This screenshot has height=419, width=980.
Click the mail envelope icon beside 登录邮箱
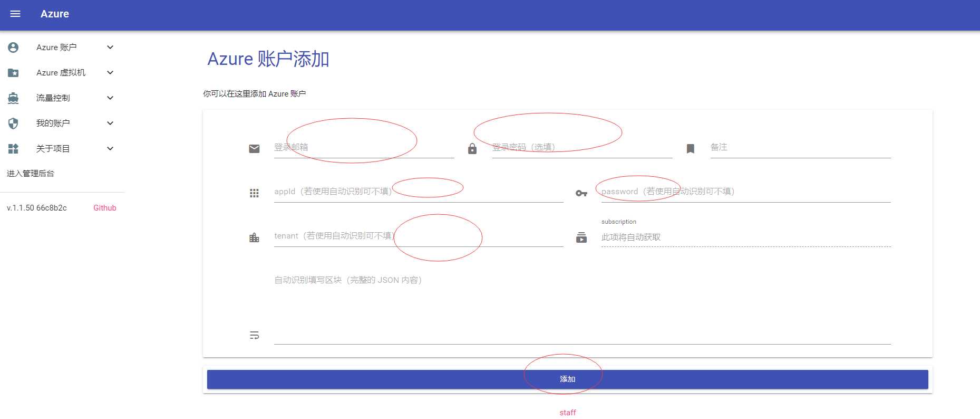[x=254, y=149]
